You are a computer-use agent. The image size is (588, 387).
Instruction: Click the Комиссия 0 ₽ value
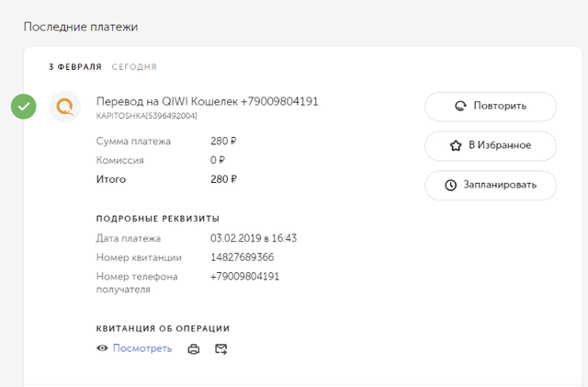click(x=219, y=160)
